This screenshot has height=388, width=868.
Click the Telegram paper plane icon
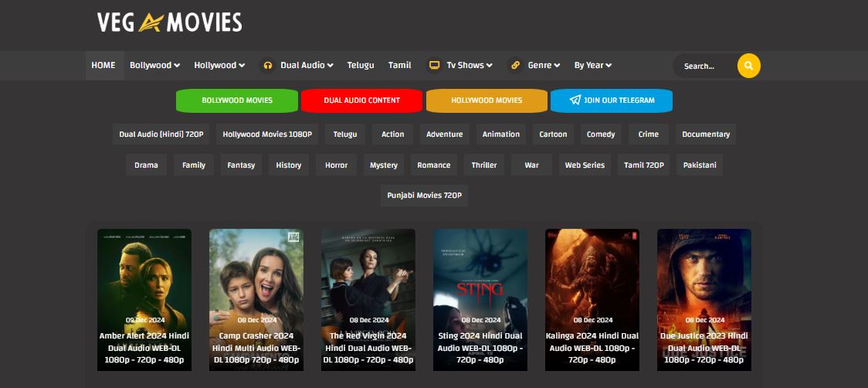point(575,100)
